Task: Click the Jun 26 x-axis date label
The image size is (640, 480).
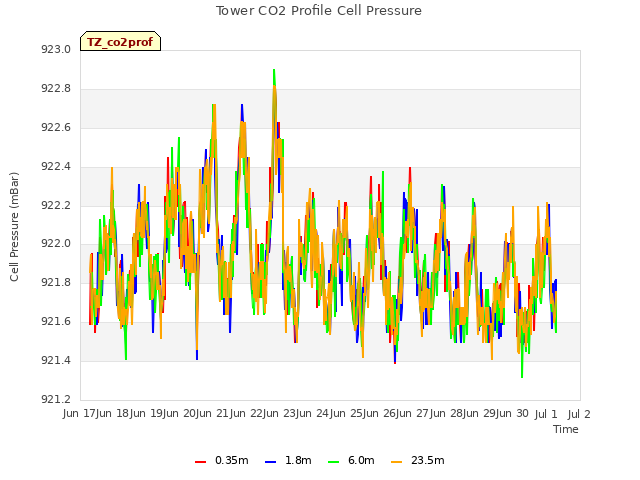Action: pyautogui.click(x=381, y=414)
